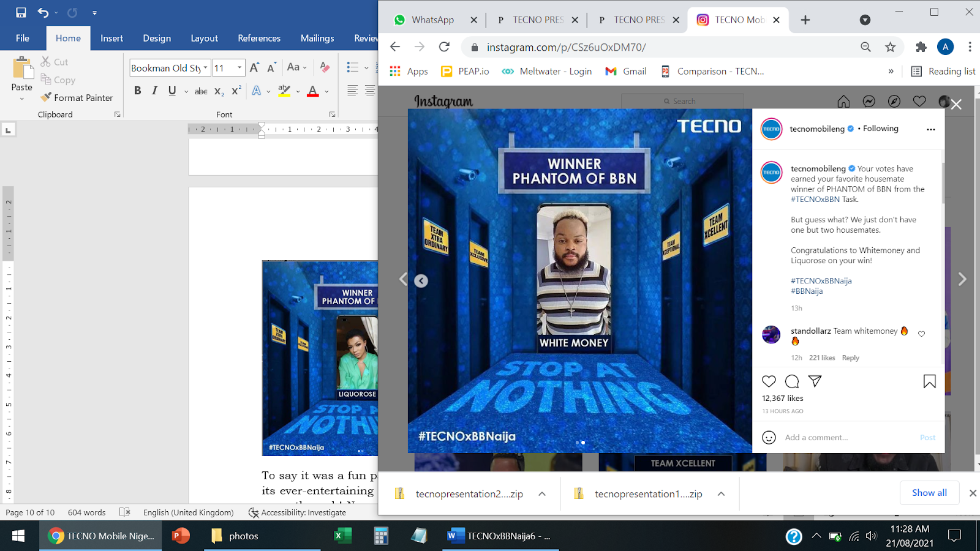This screenshot has width=980, height=551.
Task: Open the font name dropdown
Action: (x=205, y=68)
